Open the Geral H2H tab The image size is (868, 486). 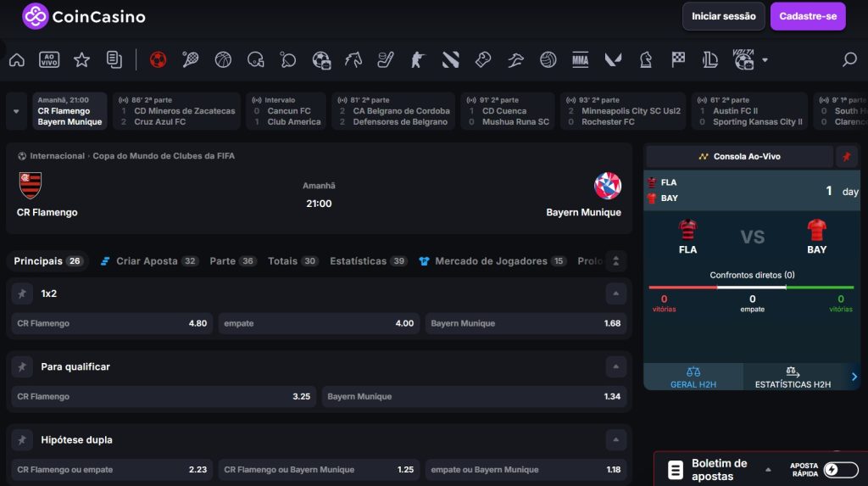693,377
